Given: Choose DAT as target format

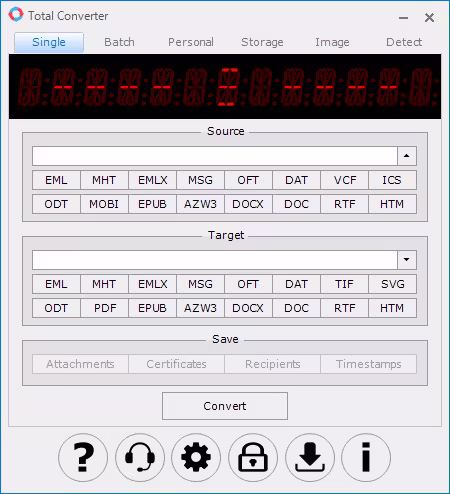Looking at the screenshot, I should (296, 284).
